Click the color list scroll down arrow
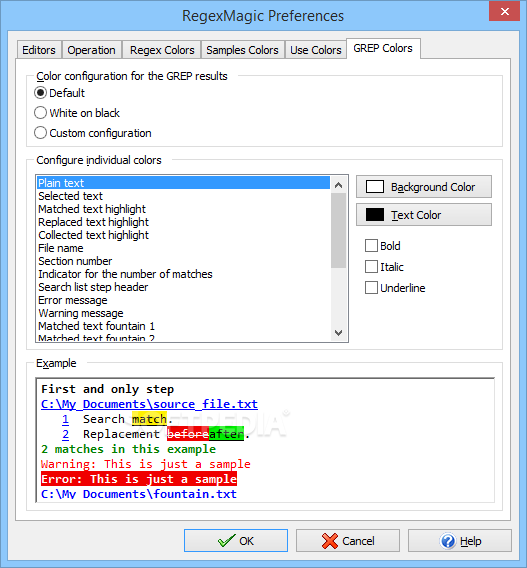The height and width of the screenshot is (568, 527). tap(339, 333)
